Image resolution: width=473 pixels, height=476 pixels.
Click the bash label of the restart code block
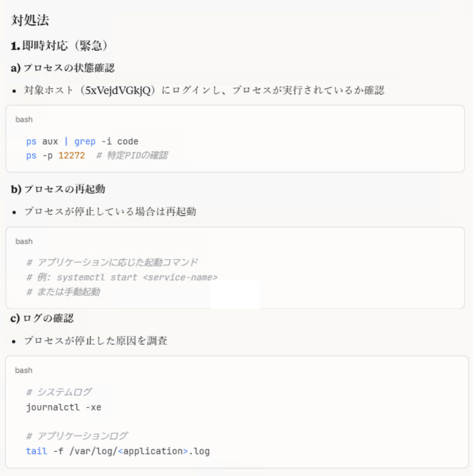pos(24,242)
